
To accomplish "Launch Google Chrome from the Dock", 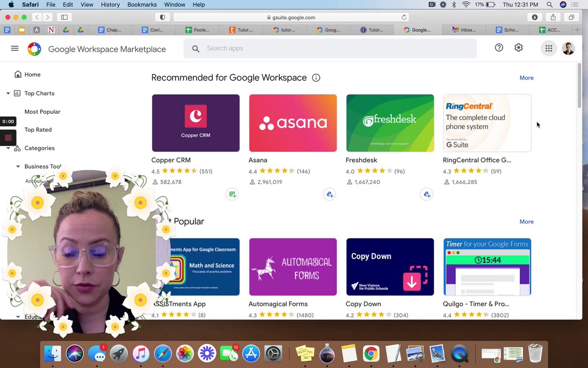I will [x=371, y=353].
